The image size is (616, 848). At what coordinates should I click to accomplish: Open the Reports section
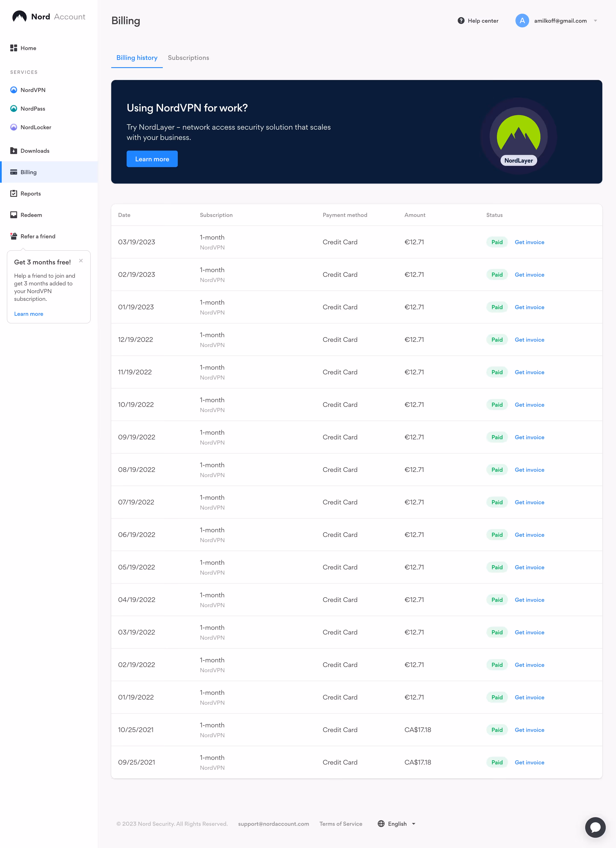pyautogui.click(x=30, y=193)
